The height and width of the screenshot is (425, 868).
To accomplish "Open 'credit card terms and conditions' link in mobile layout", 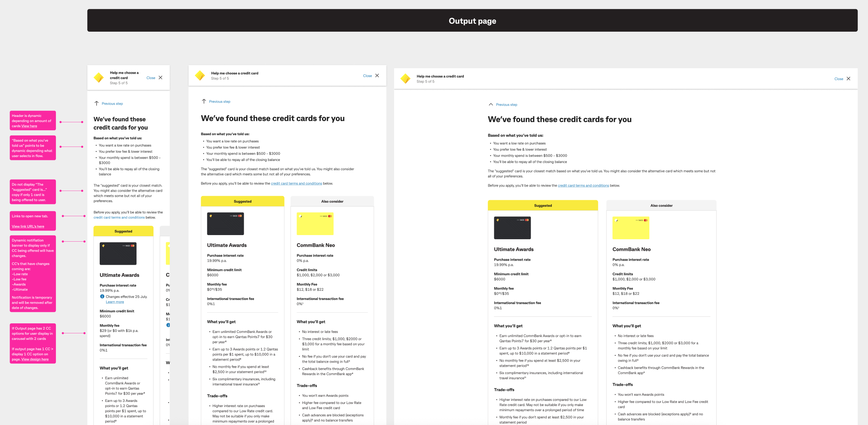I will 119,217.
